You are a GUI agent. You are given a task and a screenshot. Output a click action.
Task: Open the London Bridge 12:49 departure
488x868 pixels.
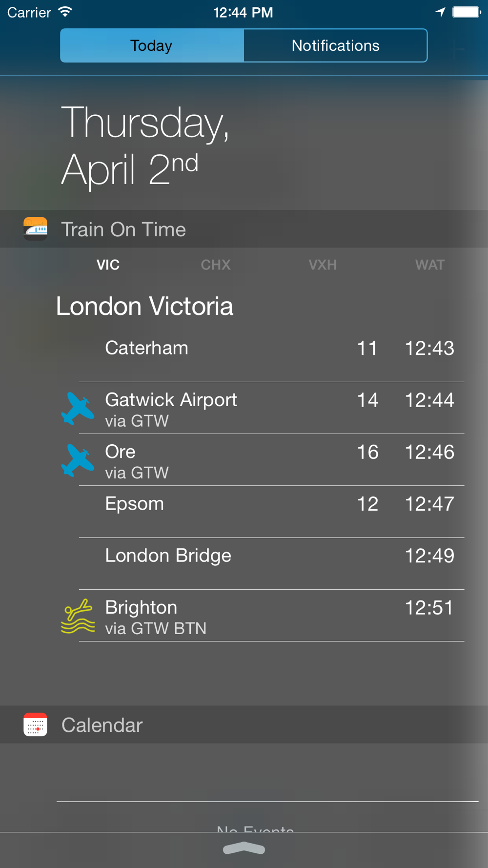pos(271,564)
